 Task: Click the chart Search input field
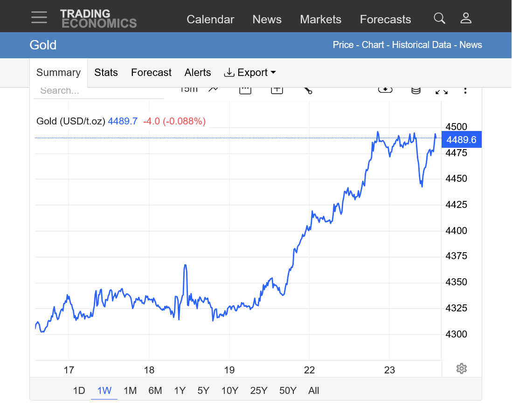[x=98, y=91]
